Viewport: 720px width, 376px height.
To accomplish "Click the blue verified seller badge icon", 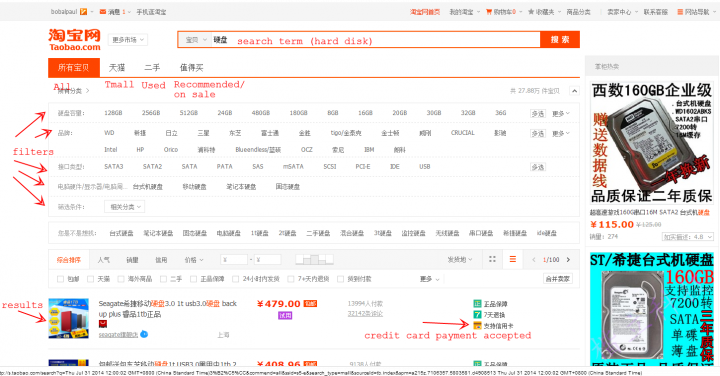I will click(144, 334).
